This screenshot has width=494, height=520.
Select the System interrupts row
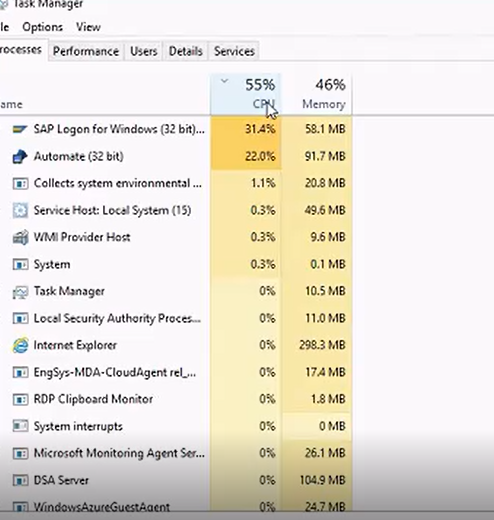176,426
